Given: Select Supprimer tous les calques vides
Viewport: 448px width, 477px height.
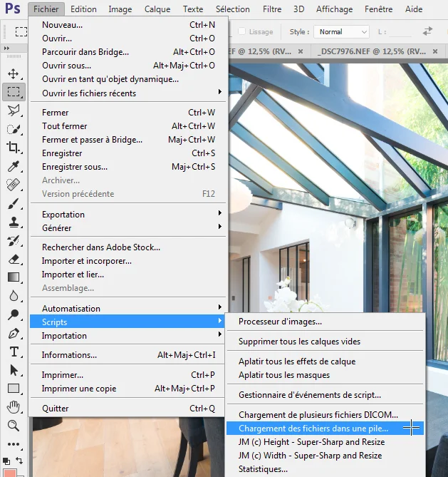Looking at the screenshot, I should pos(325,342).
